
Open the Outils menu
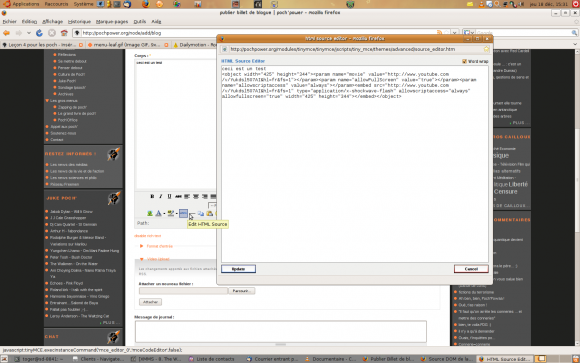coord(139,21)
